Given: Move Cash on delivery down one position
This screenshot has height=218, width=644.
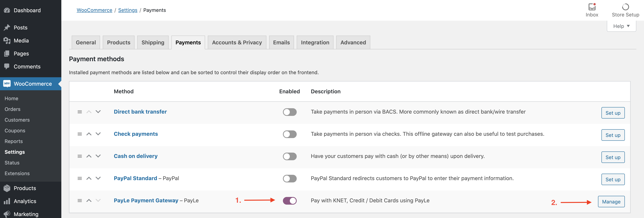Looking at the screenshot, I should tap(98, 156).
